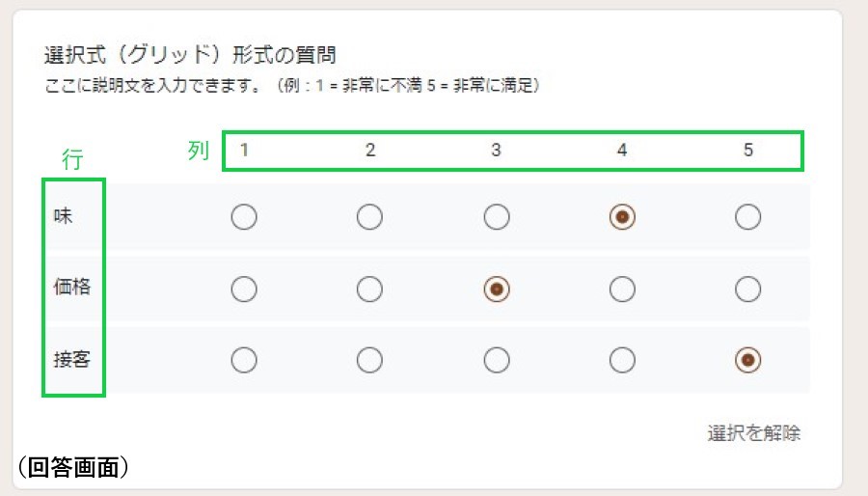Select rating 5 for 味 row
Viewport: 868px width, 496px height.
(x=747, y=217)
